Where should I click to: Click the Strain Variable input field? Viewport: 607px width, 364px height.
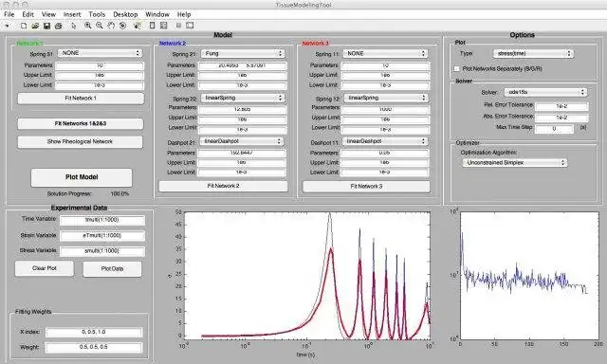tap(102, 236)
